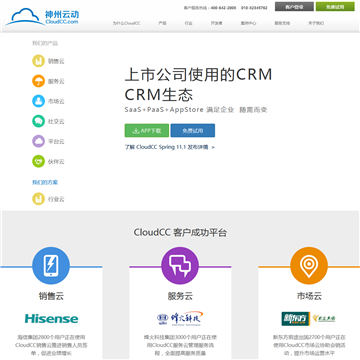
Task: Select the 销售云 sidebar label
Action: [56, 61]
